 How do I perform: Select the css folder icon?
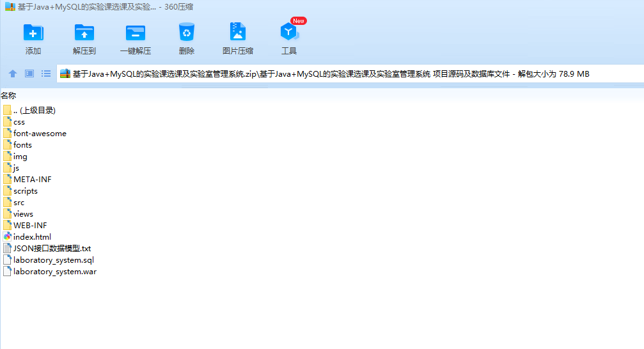(7, 121)
